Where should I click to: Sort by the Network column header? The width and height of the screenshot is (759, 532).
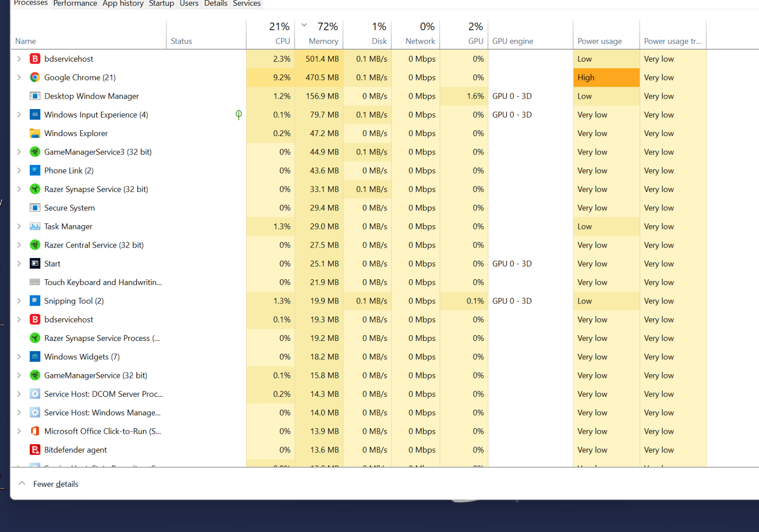[x=416, y=35]
